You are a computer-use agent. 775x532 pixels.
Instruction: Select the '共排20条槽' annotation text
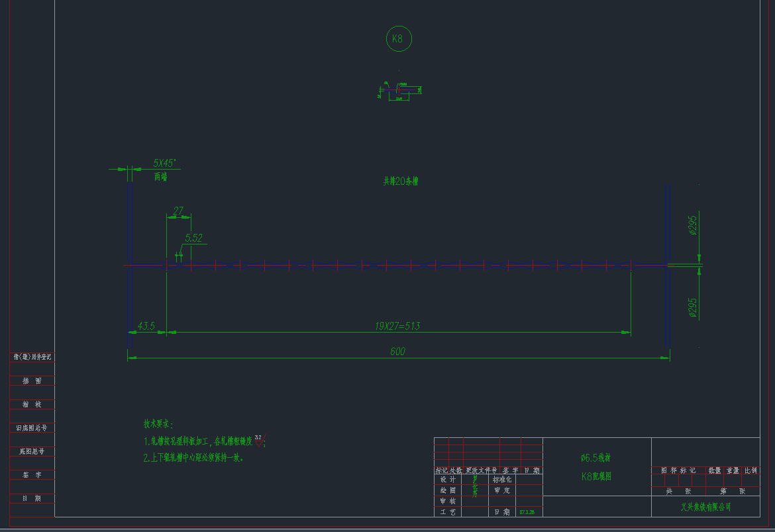[x=401, y=181]
